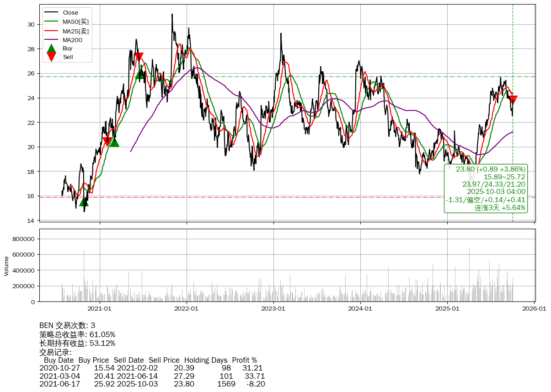
Task: Click the MA25[卖] legend label
Action: pos(75,31)
